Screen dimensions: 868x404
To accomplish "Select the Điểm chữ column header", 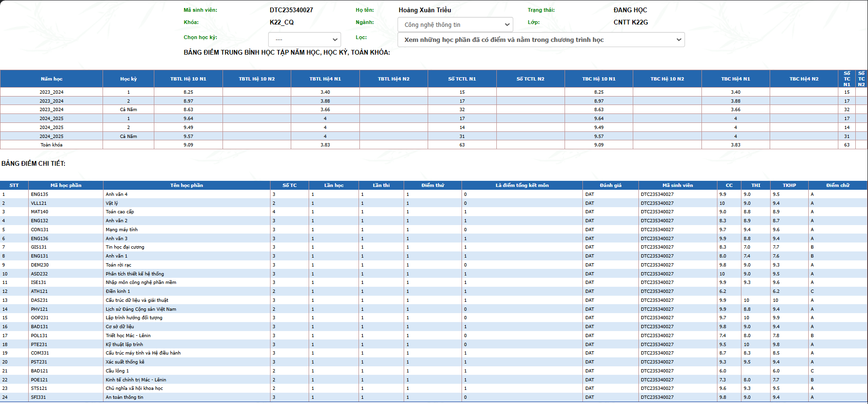I will click(837, 186).
